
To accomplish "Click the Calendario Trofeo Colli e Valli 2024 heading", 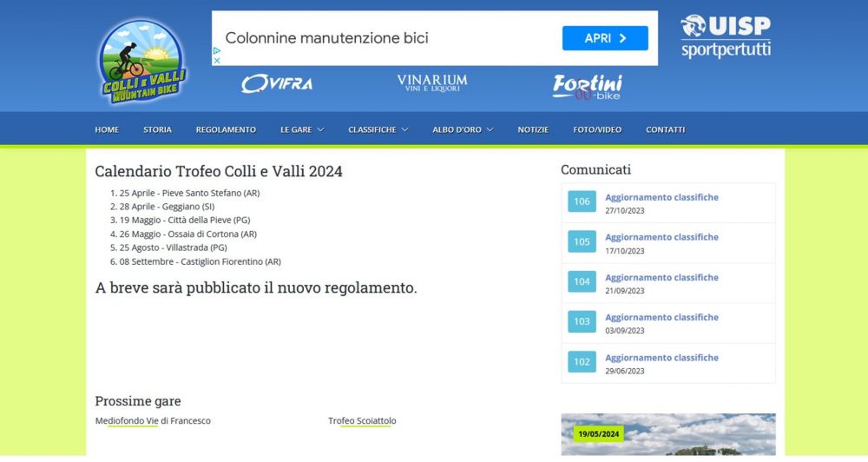I will pos(219,171).
